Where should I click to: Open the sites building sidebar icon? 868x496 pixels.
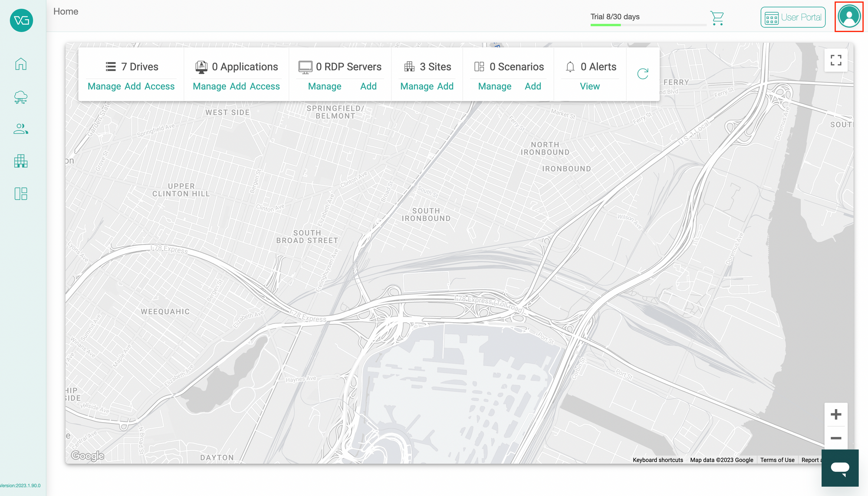tap(21, 161)
